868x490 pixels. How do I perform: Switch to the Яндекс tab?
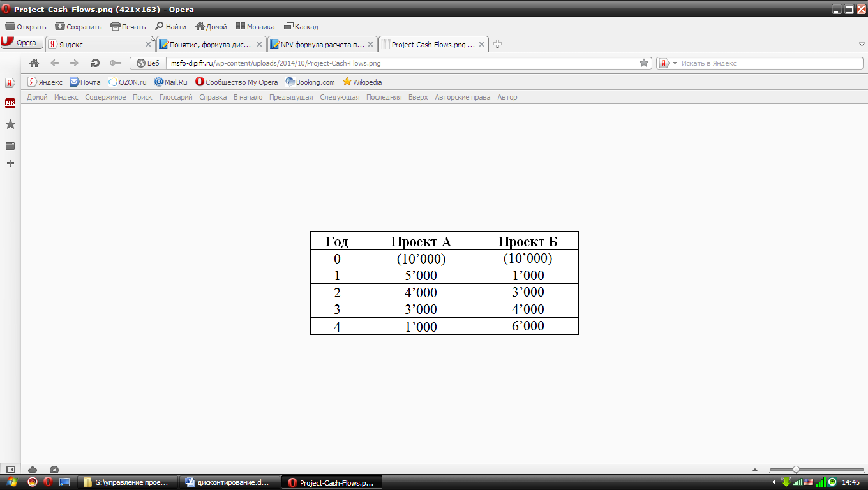tap(99, 45)
